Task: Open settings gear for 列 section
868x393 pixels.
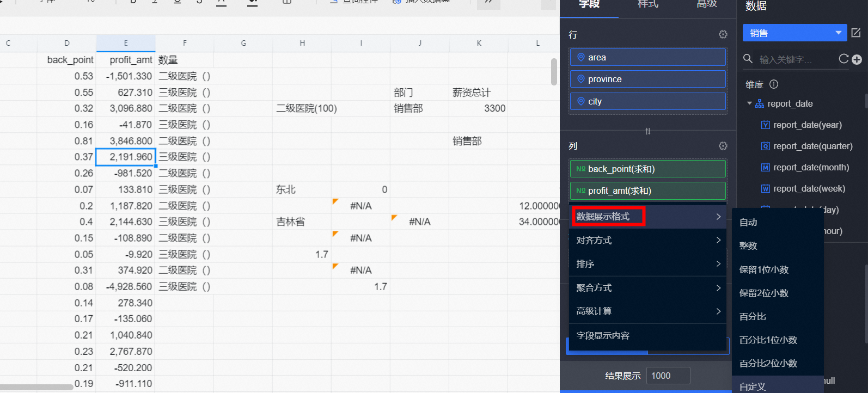Action: pos(723,146)
